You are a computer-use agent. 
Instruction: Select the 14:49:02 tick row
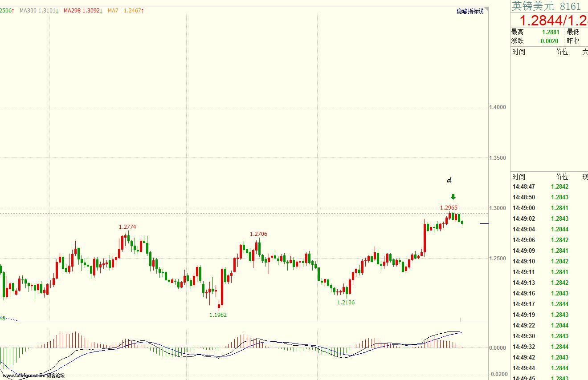(549, 219)
